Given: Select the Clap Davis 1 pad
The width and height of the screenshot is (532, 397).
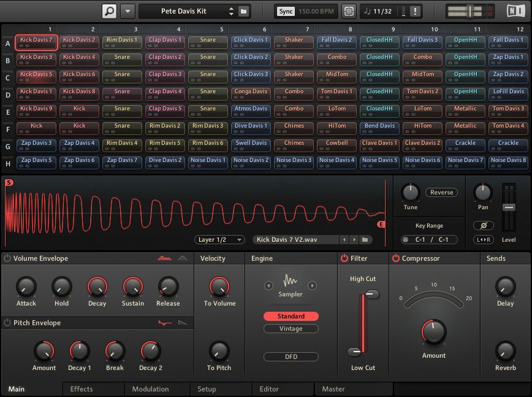Looking at the screenshot, I should [165, 42].
